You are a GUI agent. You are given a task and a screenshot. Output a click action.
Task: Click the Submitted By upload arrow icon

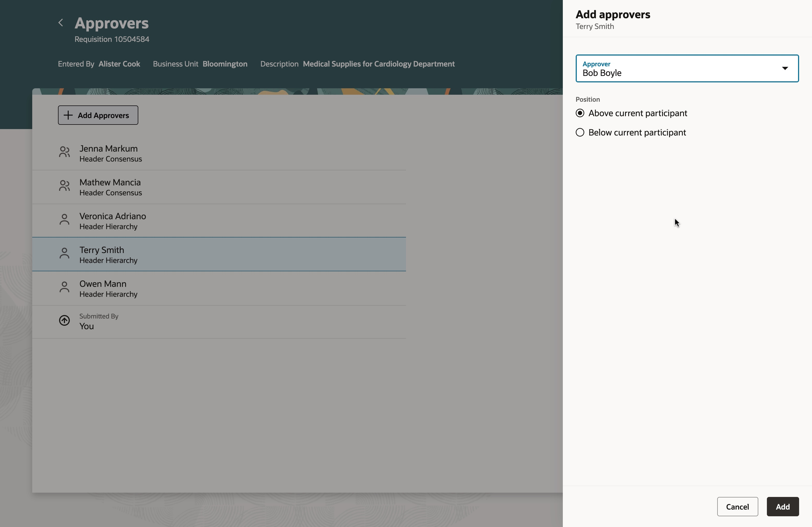64,320
